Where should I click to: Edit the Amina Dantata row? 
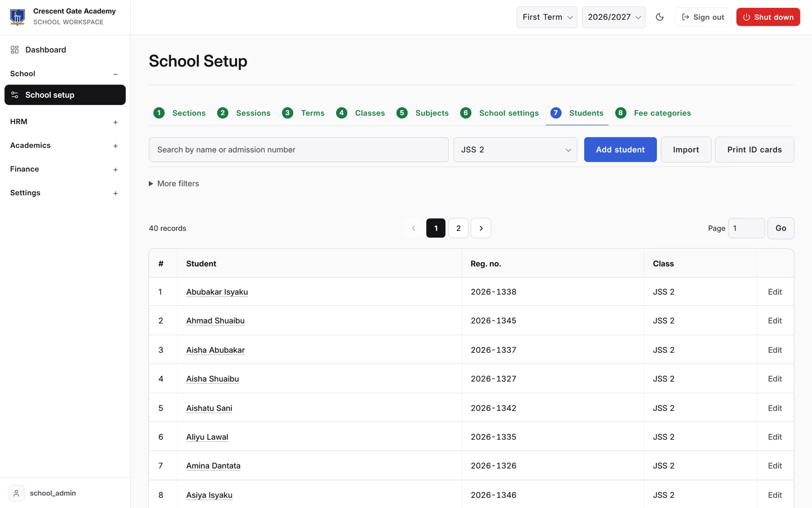point(775,466)
